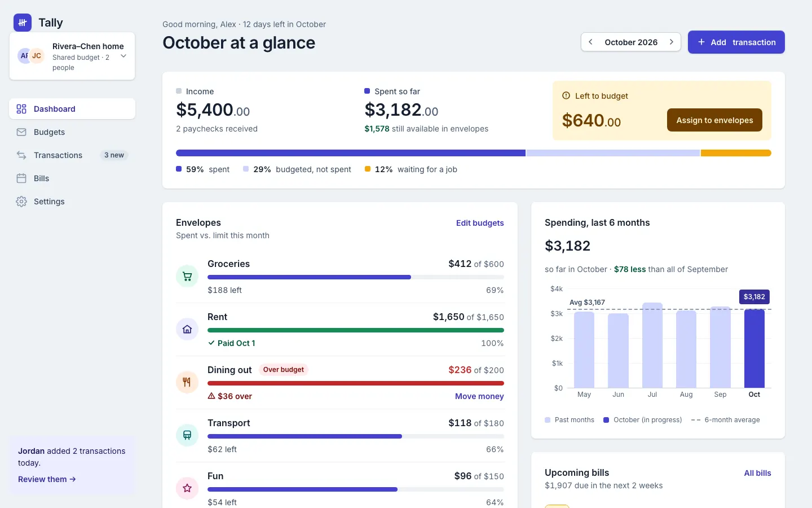
Task: Click the Over budget badge
Action: (284, 370)
